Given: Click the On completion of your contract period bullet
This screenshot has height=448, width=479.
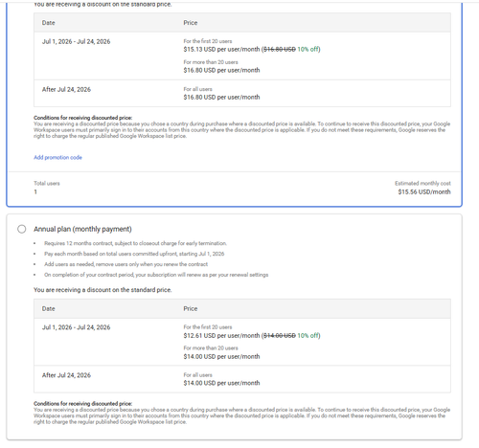Looking at the screenshot, I should (156, 275).
